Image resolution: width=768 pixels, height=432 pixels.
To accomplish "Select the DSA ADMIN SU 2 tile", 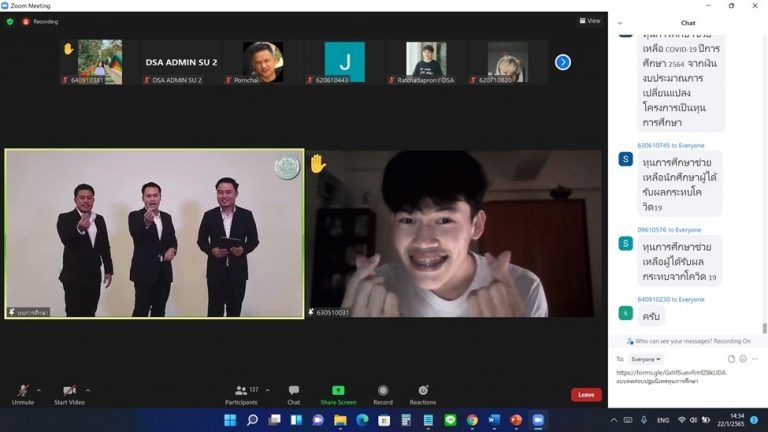I will click(x=181, y=62).
